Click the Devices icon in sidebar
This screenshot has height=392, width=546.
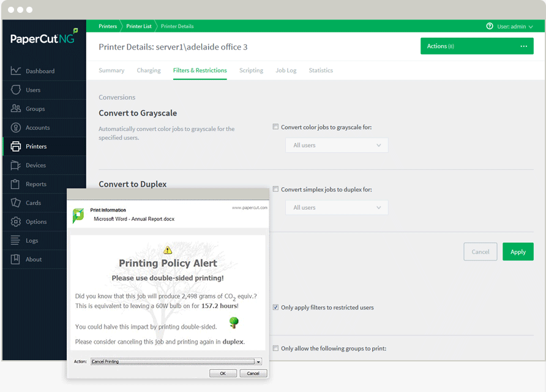tap(16, 165)
